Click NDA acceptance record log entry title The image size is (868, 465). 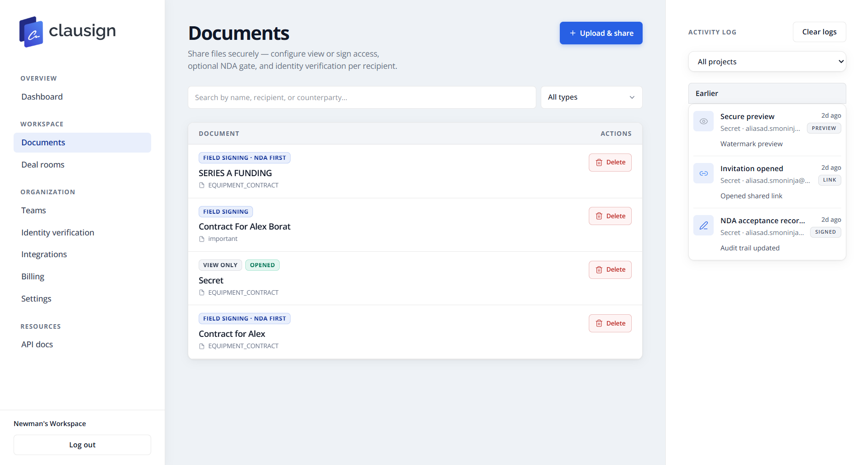(763, 221)
